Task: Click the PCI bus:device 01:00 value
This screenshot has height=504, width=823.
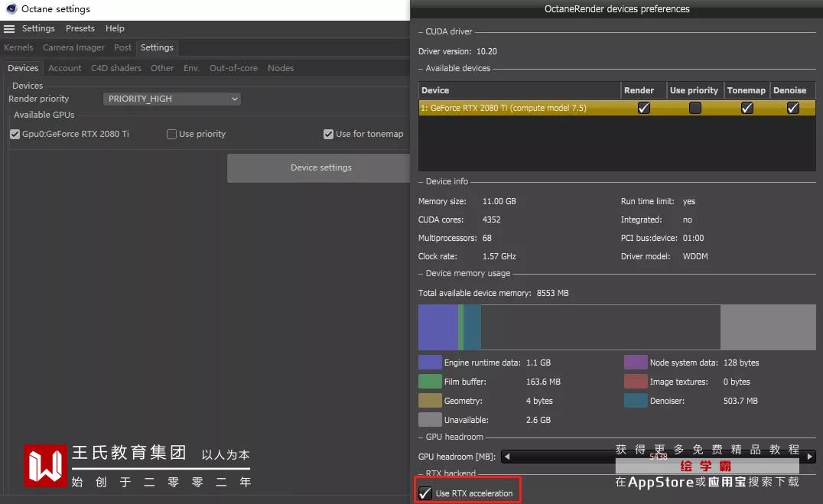Action: 694,238
